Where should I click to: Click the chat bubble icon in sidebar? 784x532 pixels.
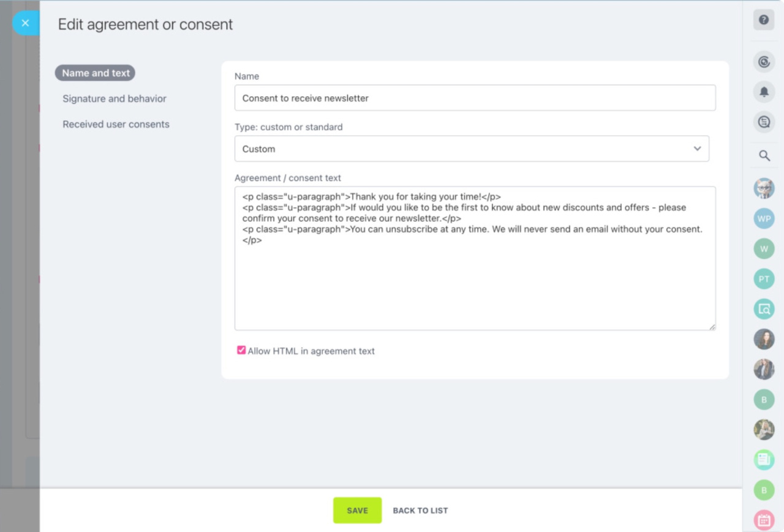tap(764, 122)
